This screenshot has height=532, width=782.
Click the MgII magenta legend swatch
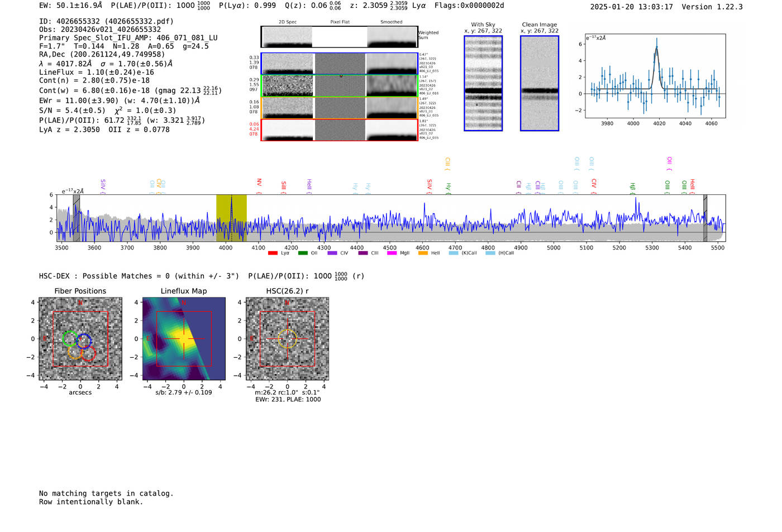click(x=393, y=253)
